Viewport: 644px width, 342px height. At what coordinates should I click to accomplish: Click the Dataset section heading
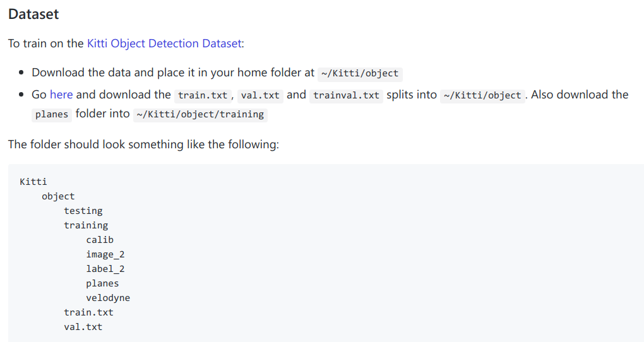point(33,15)
